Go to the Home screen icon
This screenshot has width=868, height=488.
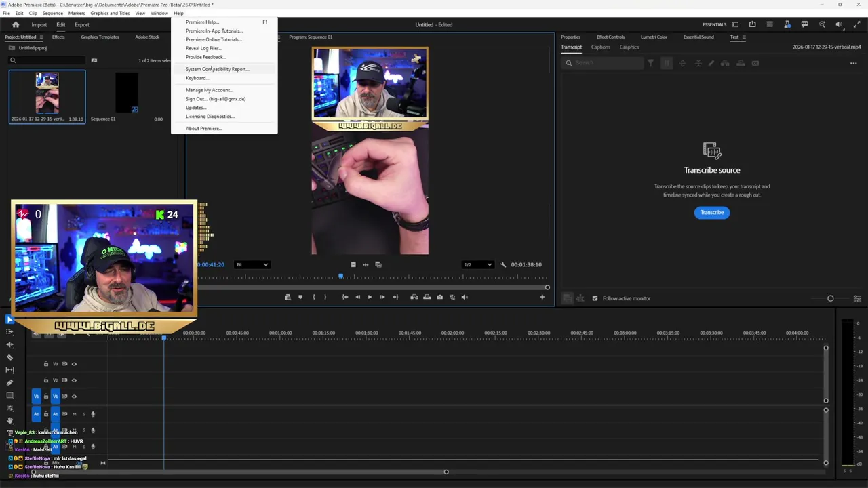pyautogui.click(x=16, y=25)
